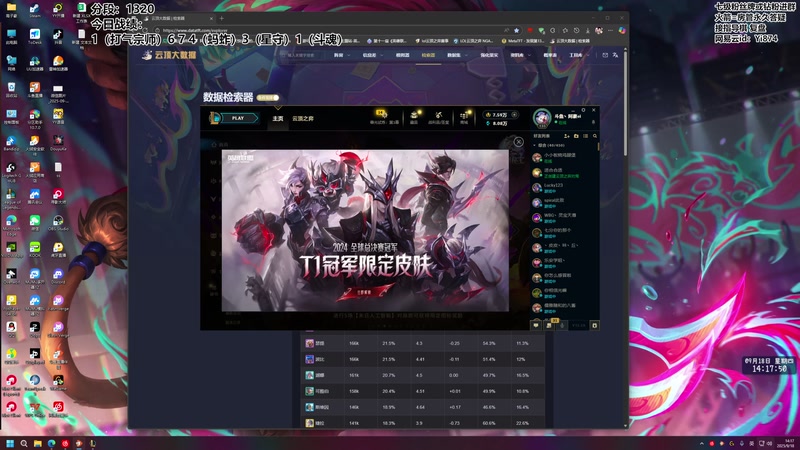Open Discord desktop shortcut
800x450 pixels.
tap(58, 276)
